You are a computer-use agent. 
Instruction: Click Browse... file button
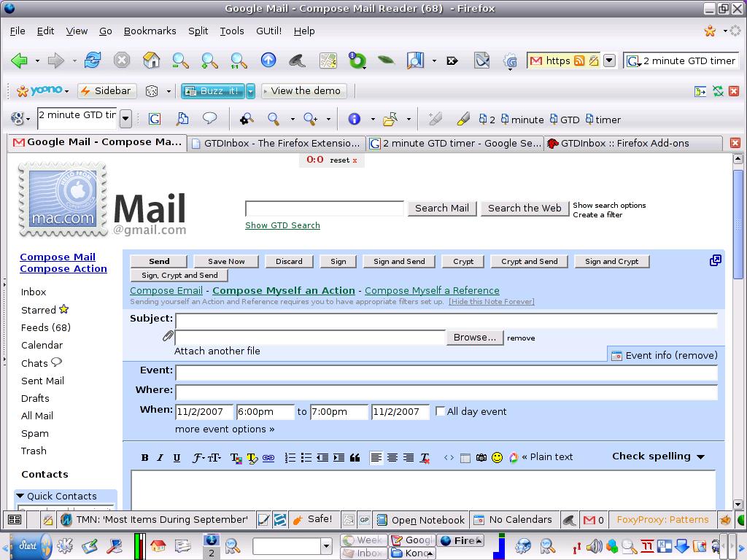click(x=475, y=337)
